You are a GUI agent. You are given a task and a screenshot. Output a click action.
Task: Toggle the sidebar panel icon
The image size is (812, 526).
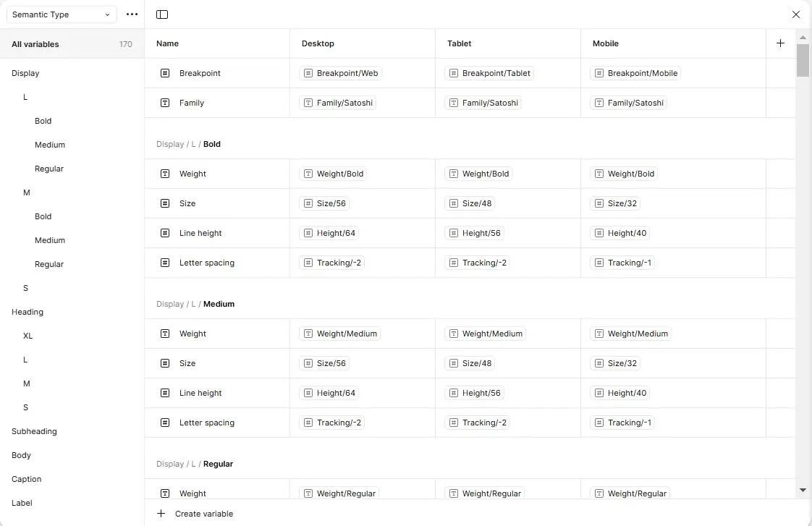tap(162, 14)
